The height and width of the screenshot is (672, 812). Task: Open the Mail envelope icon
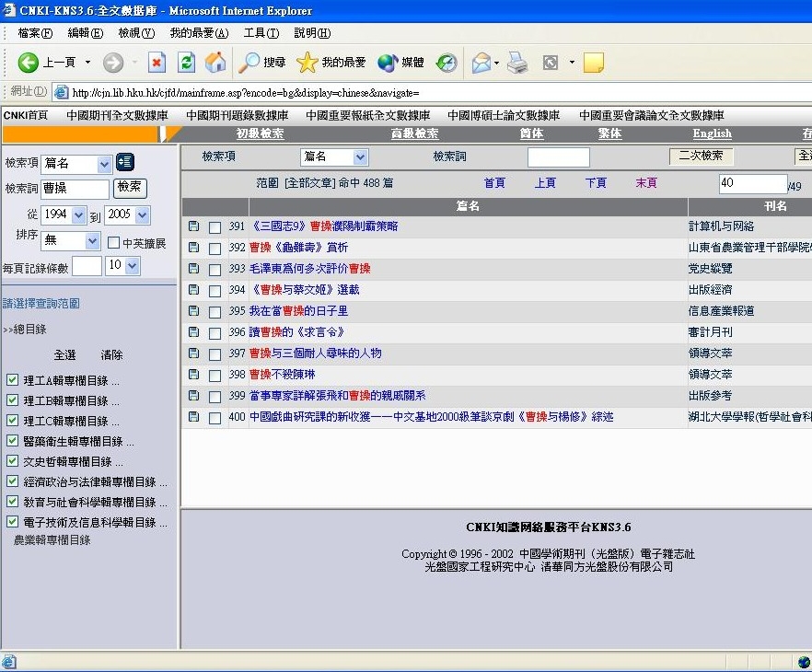click(x=481, y=63)
